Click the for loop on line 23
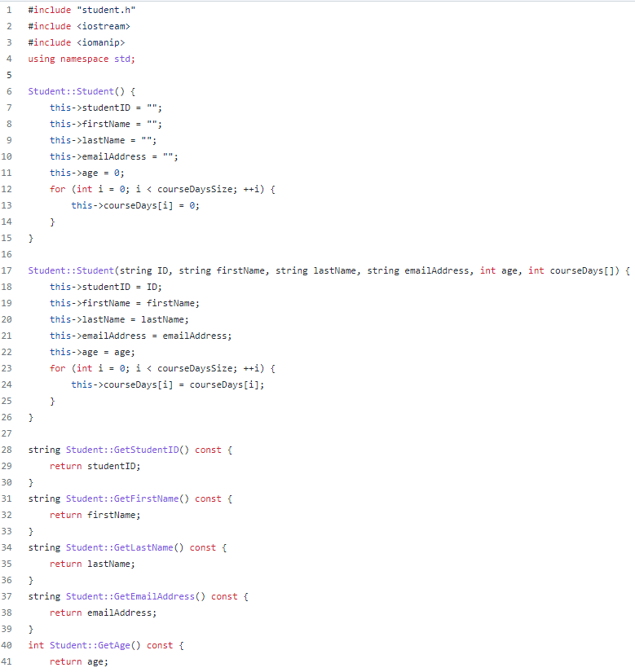The image size is (635, 672). coord(162,368)
